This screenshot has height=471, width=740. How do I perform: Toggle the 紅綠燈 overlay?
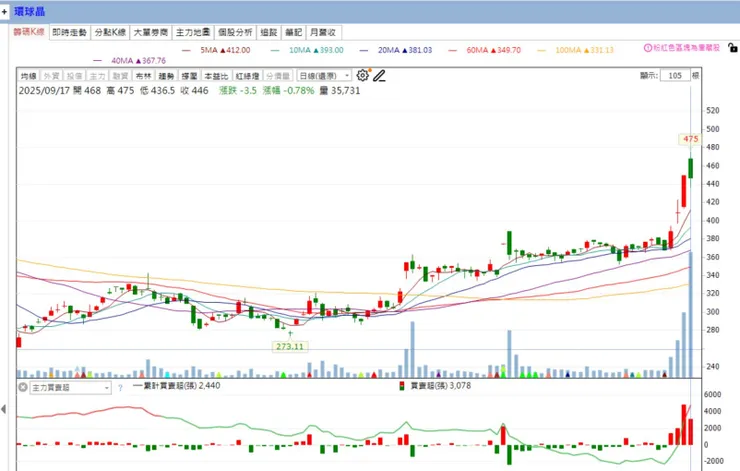247,76
